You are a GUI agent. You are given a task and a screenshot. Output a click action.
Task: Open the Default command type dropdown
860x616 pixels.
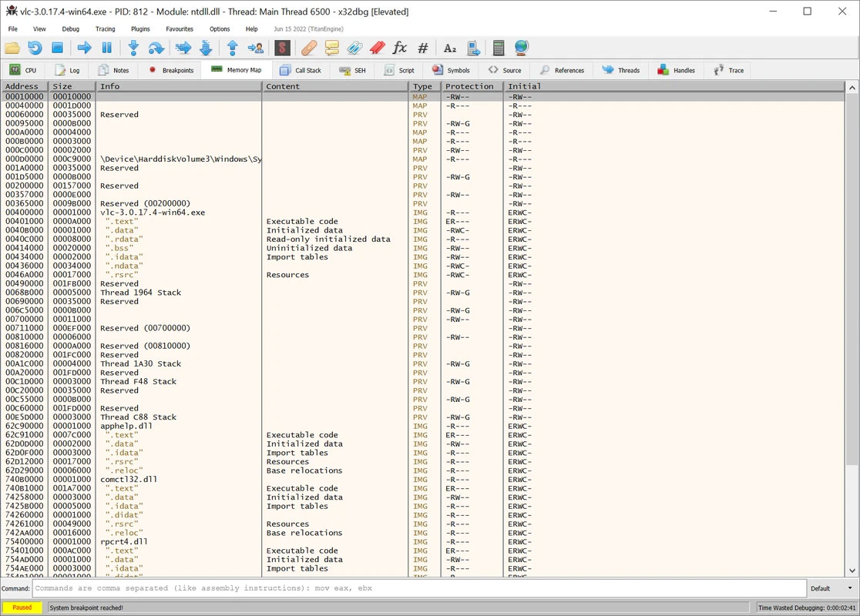[832, 588]
